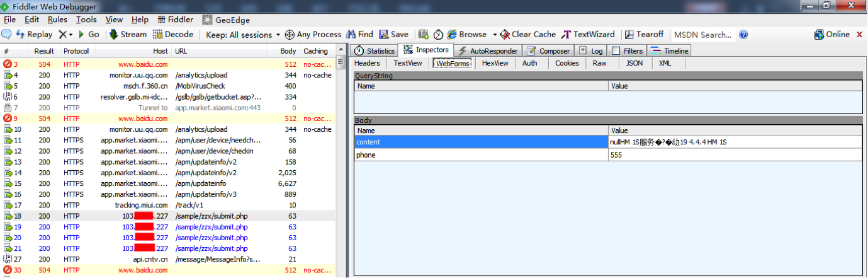Viewport: 868px width, 278px height.
Task: Toggle Stream mode in the toolbar
Action: point(128,35)
